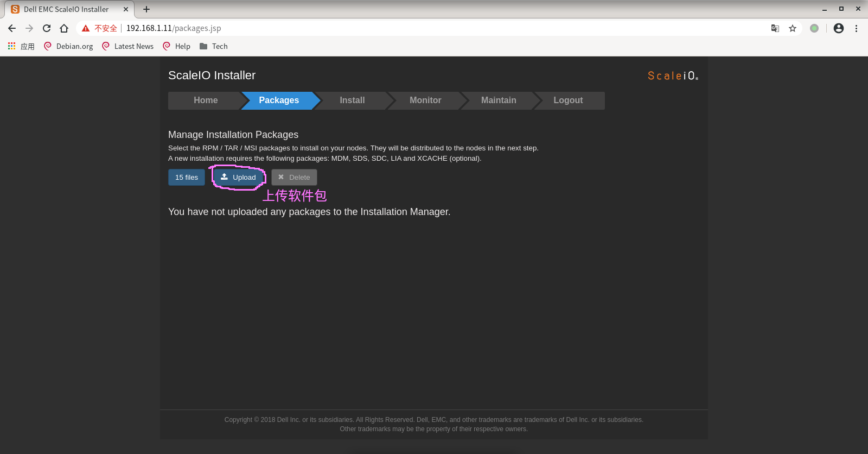Open the Monitor step

425,100
